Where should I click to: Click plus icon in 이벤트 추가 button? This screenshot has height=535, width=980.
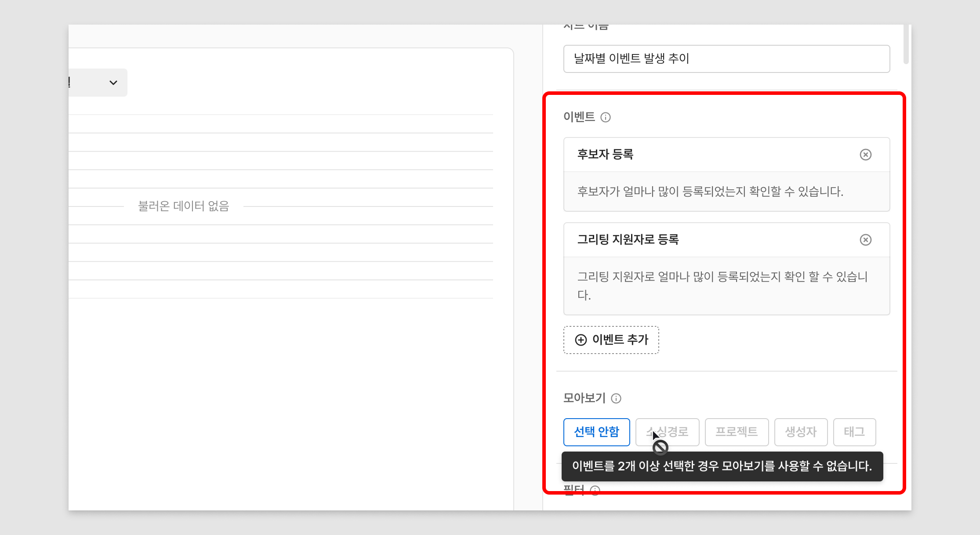pos(581,340)
